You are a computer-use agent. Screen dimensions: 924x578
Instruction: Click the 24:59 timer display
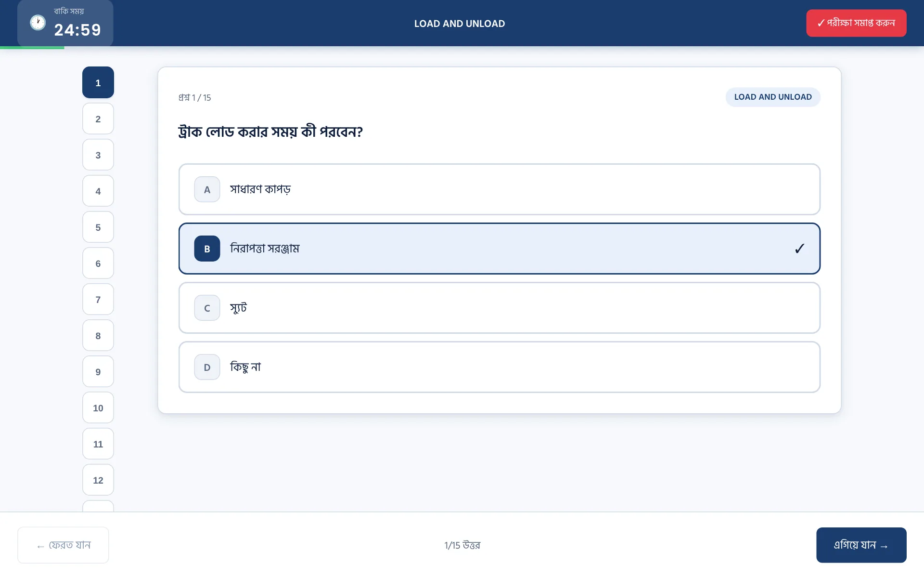77,30
